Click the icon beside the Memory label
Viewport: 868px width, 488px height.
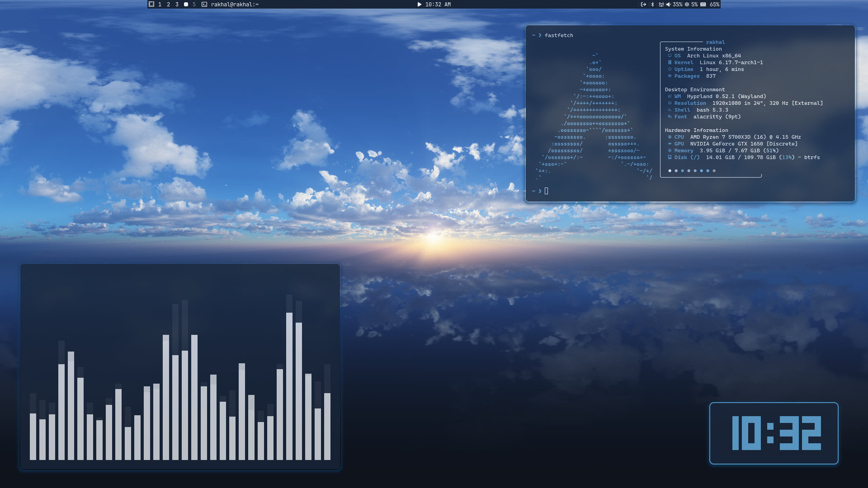670,150
